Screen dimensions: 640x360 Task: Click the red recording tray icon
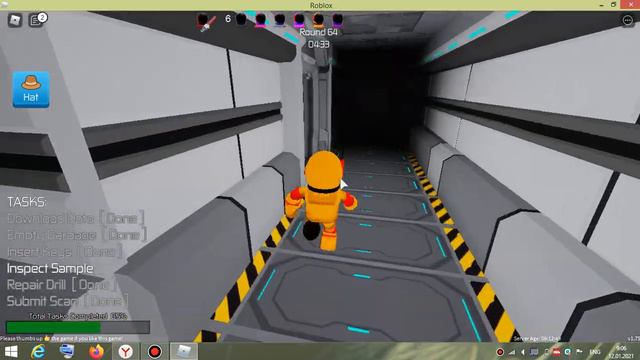pyautogui.click(x=500, y=352)
